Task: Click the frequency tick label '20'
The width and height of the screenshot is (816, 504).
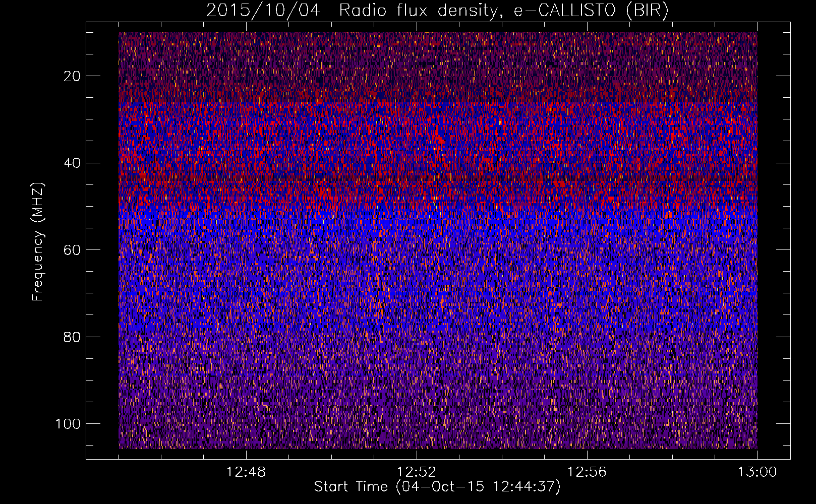Action: [73, 76]
